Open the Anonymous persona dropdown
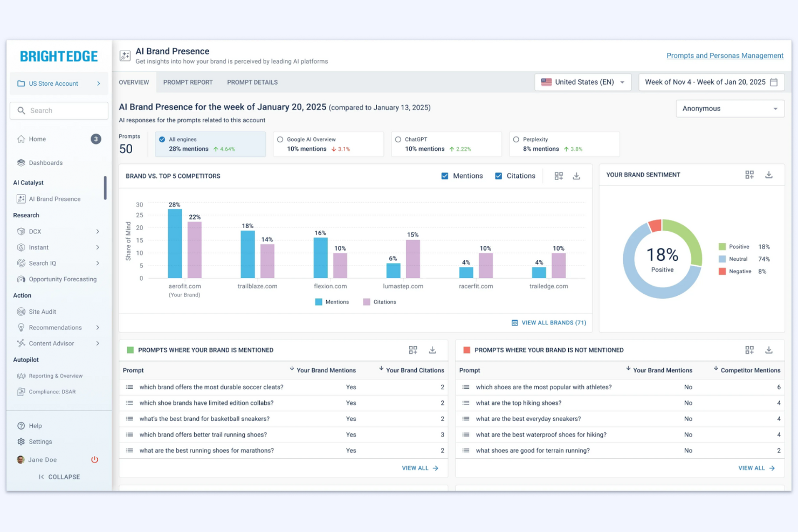This screenshot has height=532, width=798. coord(730,108)
